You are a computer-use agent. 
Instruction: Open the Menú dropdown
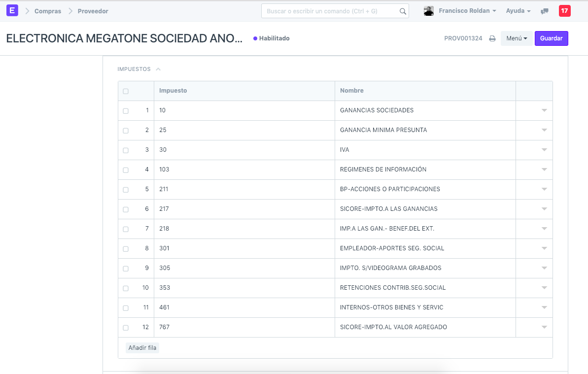point(517,38)
